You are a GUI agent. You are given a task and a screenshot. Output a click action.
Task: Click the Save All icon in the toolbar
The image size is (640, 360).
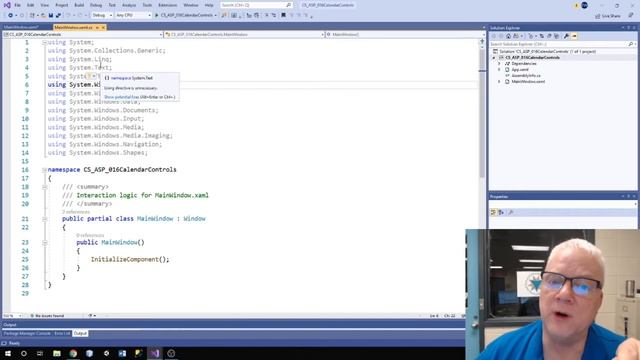(x=58, y=16)
